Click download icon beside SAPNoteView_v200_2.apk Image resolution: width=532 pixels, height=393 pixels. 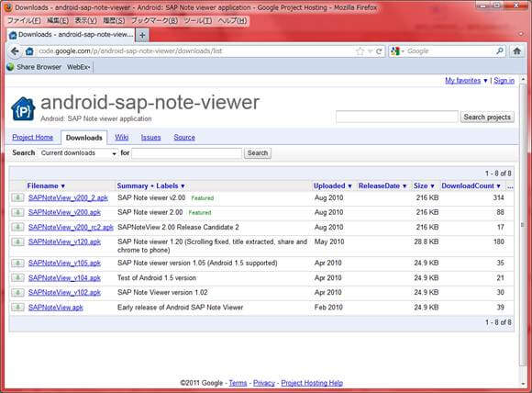[17, 197]
